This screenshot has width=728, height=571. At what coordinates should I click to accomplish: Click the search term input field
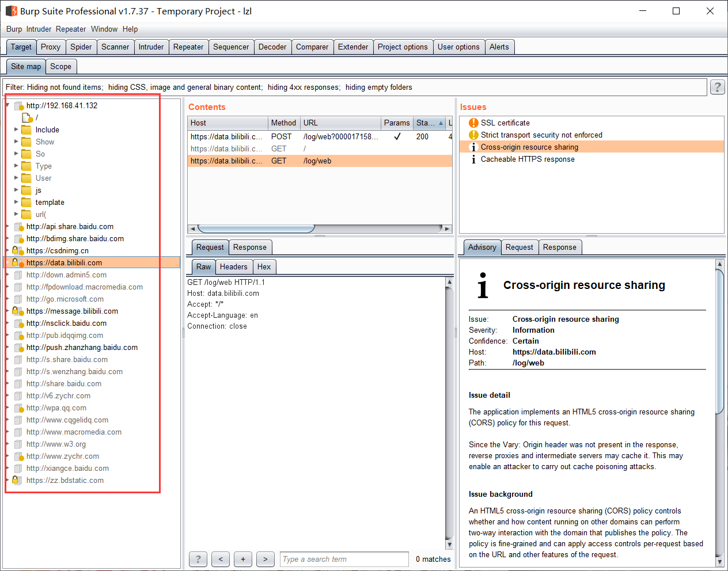pos(344,559)
